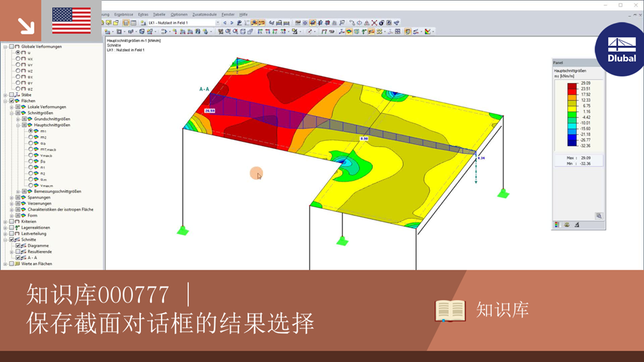Viewport: 644px width, 362px height.
Task: Click the red X delete results toolbar icon
Action: pos(374,23)
